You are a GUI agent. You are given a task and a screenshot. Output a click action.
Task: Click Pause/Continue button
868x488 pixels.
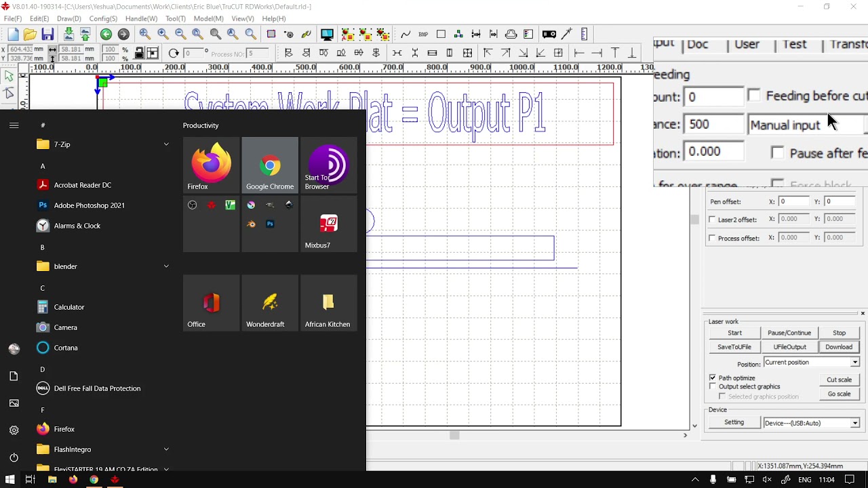[789, 333]
